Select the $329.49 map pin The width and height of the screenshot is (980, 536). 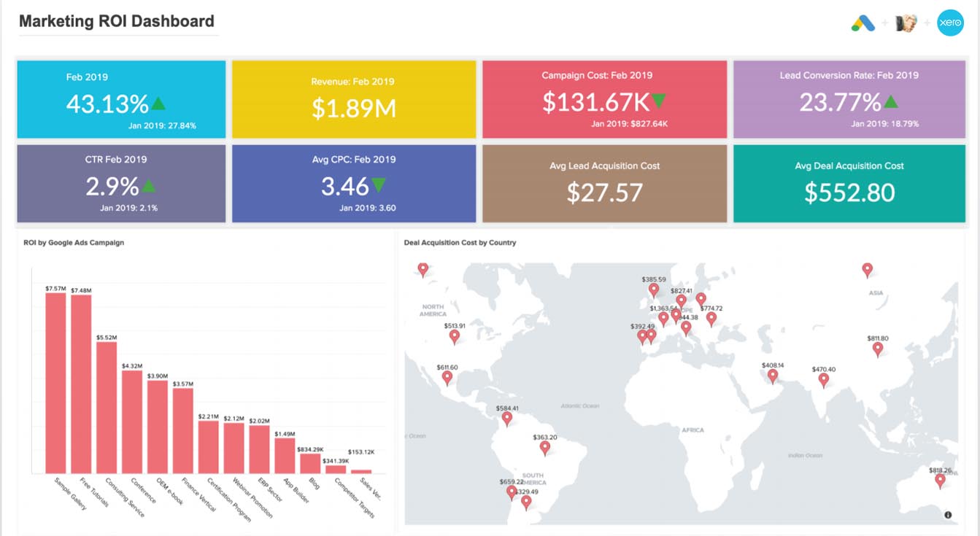pos(526,502)
